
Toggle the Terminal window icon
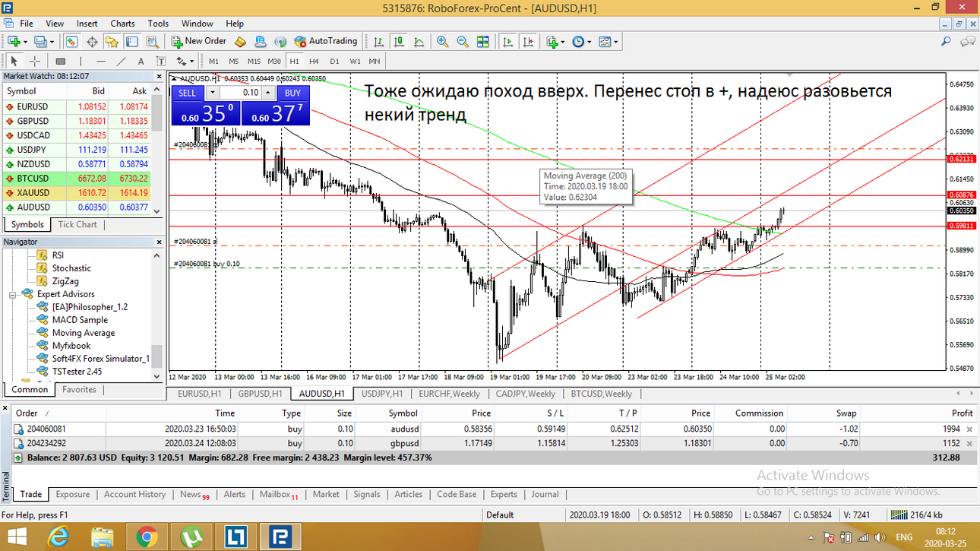[x=132, y=41]
